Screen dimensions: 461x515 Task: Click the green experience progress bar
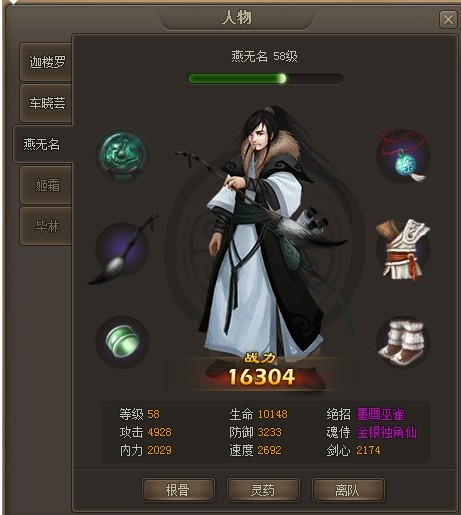click(265, 79)
